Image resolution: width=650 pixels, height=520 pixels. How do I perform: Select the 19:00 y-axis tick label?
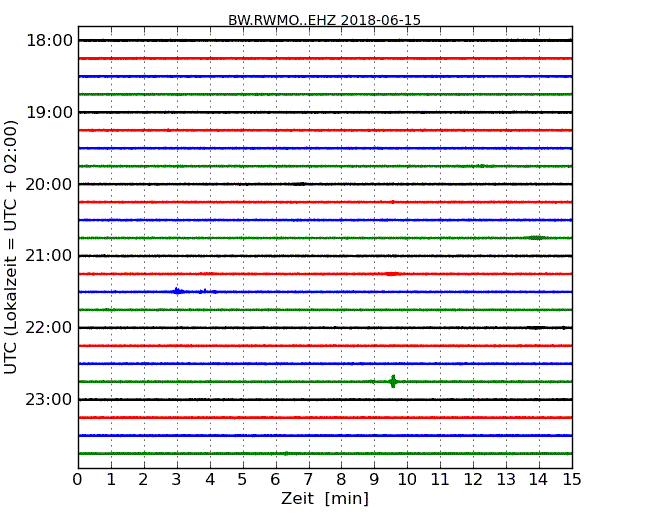[49, 112]
